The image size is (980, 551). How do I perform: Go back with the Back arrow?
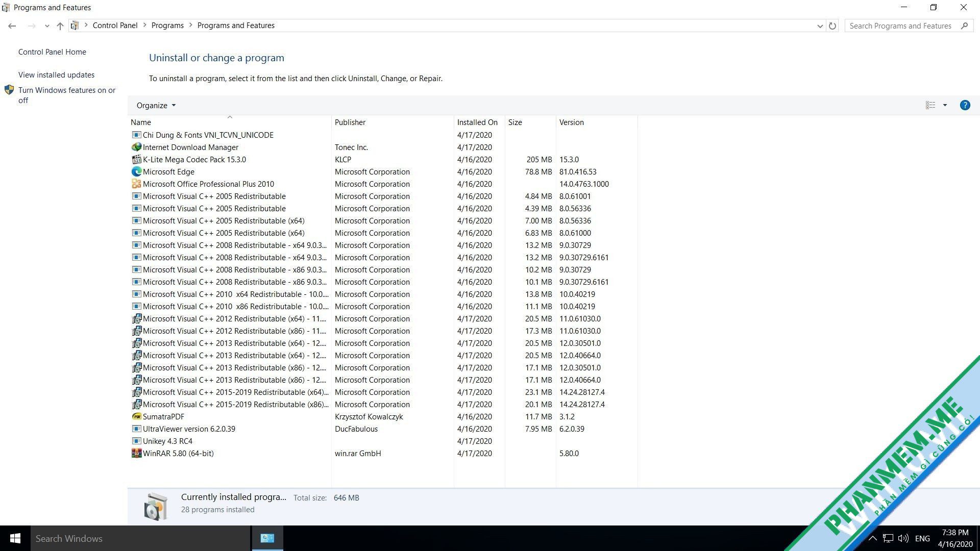[x=12, y=26]
